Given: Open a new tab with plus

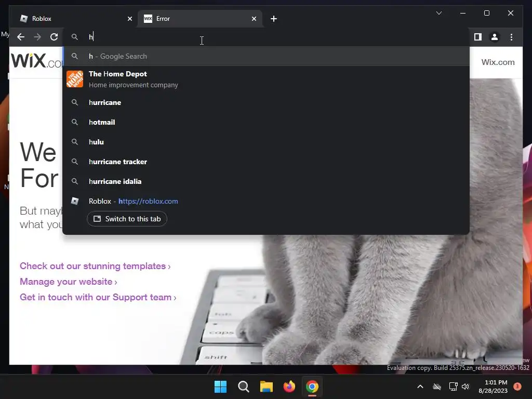Looking at the screenshot, I should coord(274,19).
